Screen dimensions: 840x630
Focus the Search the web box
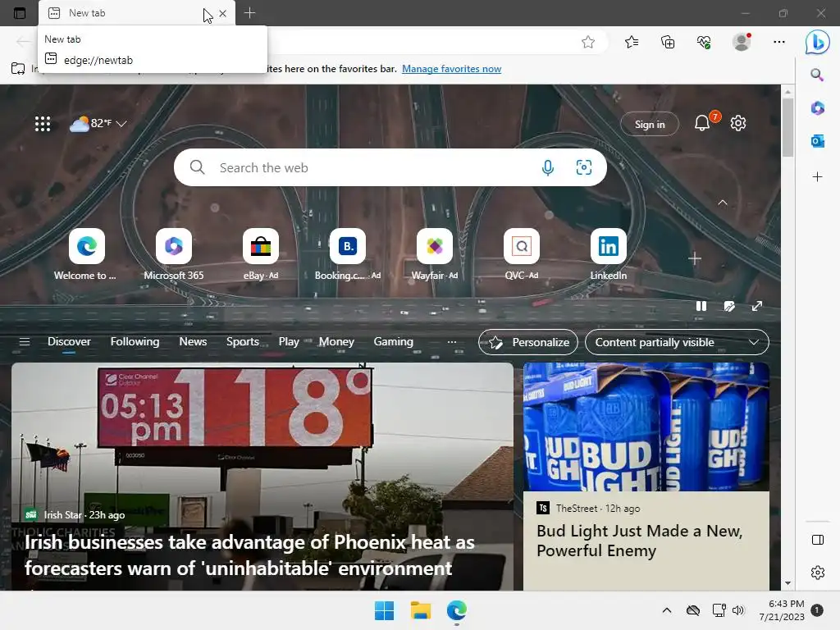[x=390, y=167]
